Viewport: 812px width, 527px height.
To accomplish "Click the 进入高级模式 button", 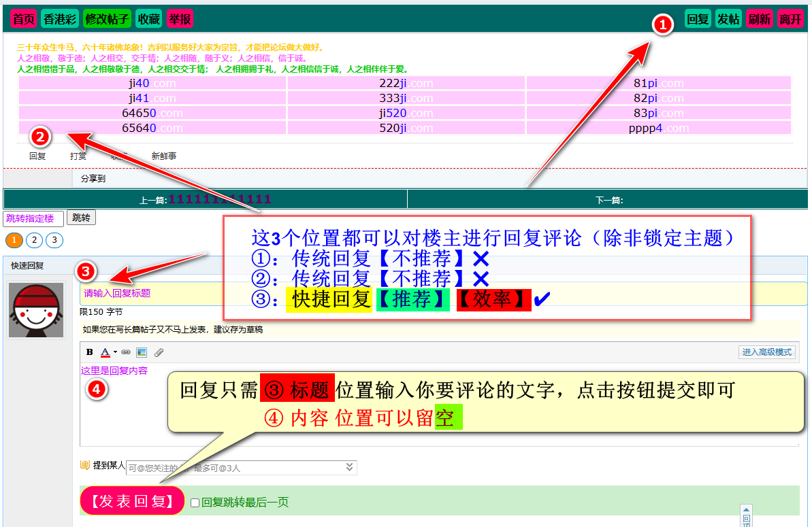I will (767, 352).
